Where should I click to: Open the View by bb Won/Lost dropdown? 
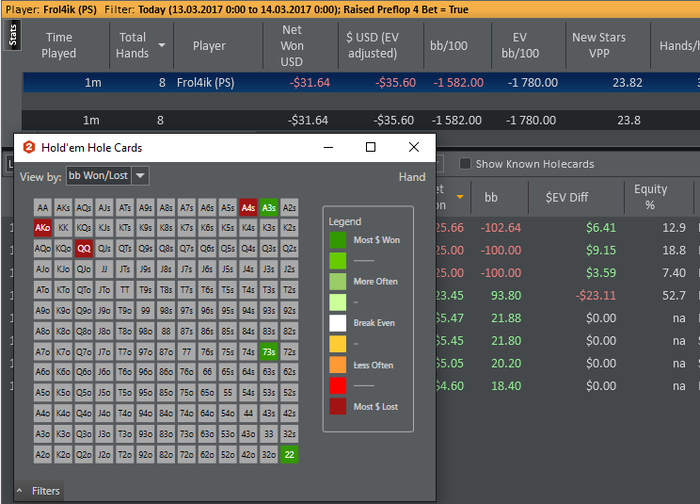tap(140, 176)
